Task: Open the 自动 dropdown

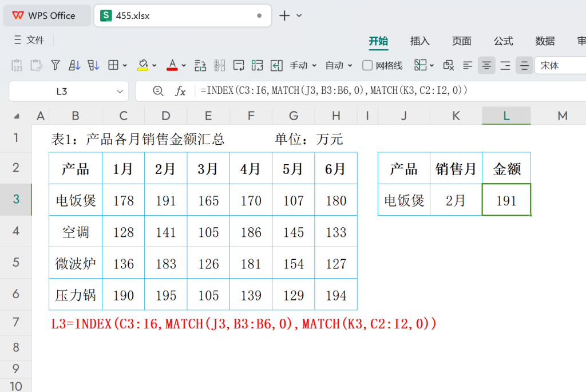Action: tap(339, 66)
